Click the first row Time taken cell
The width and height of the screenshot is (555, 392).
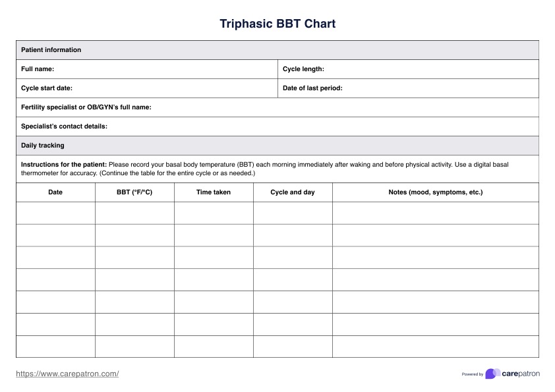point(214,213)
